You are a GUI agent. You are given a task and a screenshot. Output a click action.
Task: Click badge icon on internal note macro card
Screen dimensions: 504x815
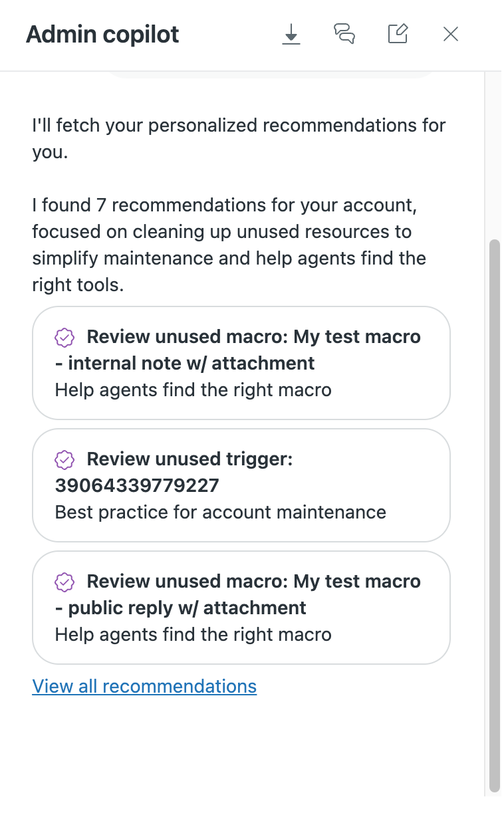coord(64,337)
